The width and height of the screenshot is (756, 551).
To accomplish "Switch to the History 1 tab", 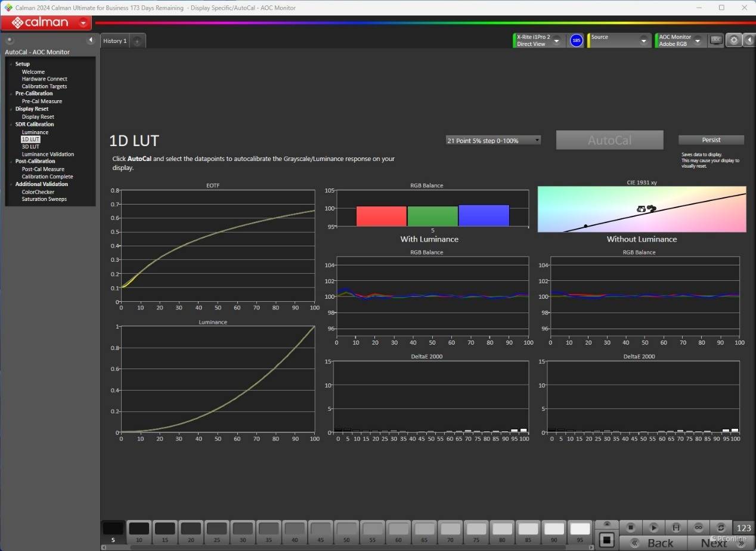I will (115, 41).
